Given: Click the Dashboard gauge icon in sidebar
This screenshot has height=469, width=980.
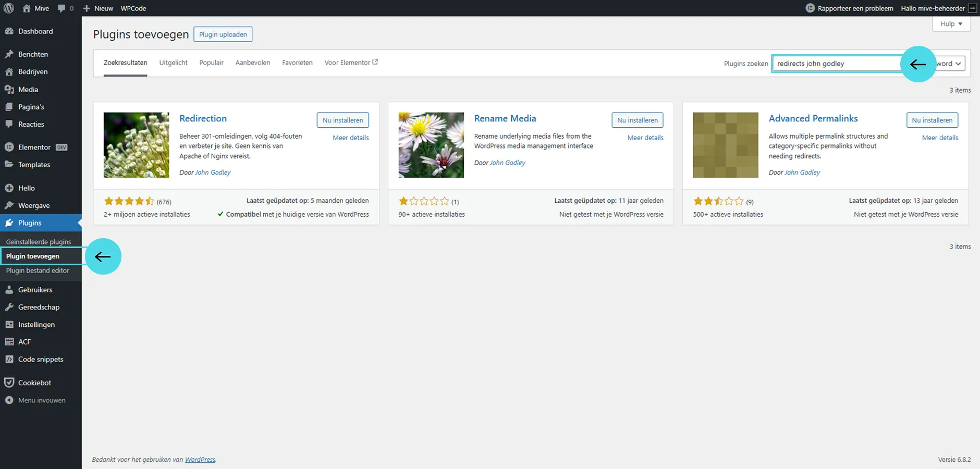Looking at the screenshot, I should [x=9, y=31].
